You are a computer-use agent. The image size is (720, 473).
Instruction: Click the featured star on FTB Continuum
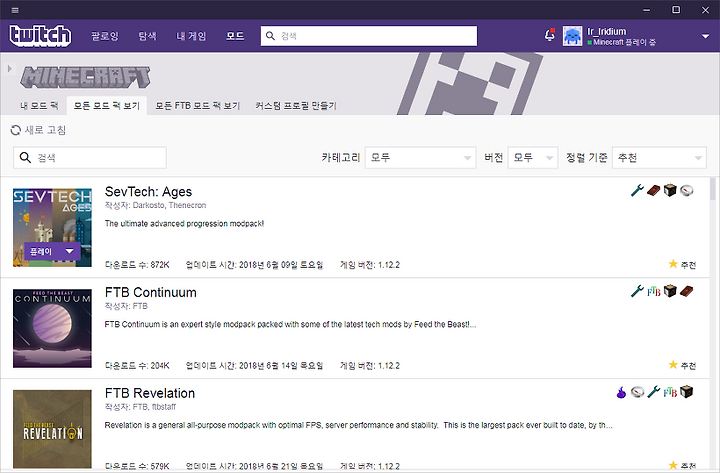673,365
